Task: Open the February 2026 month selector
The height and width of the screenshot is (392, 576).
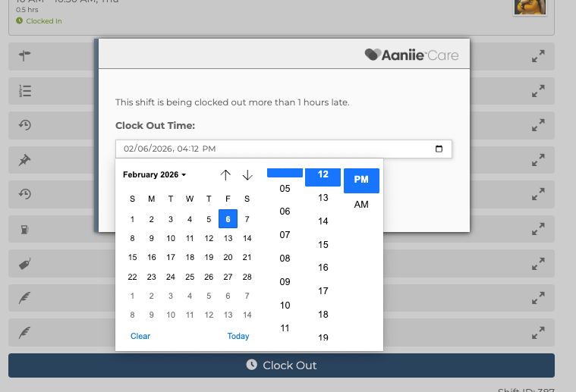Action: pos(155,175)
